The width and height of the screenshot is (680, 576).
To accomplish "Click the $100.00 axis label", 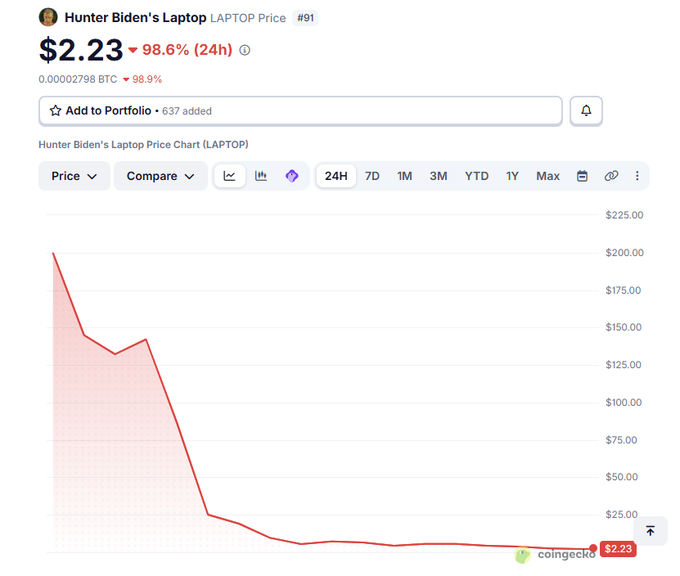I will click(x=624, y=403).
